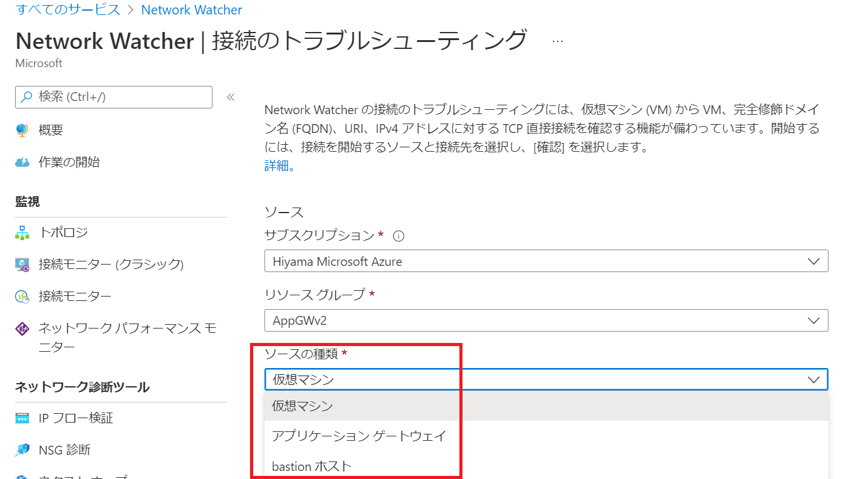Click the purple diamond ネットワーク パフォーマンス モニター icon
The width and height of the screenshot is (868, 479).
point(22,329)
